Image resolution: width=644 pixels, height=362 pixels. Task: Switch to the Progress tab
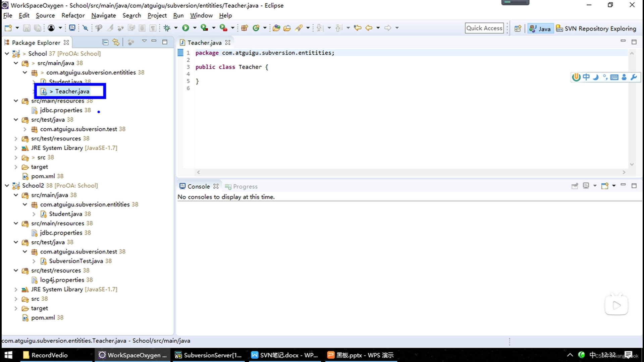[x=241, y=186]
